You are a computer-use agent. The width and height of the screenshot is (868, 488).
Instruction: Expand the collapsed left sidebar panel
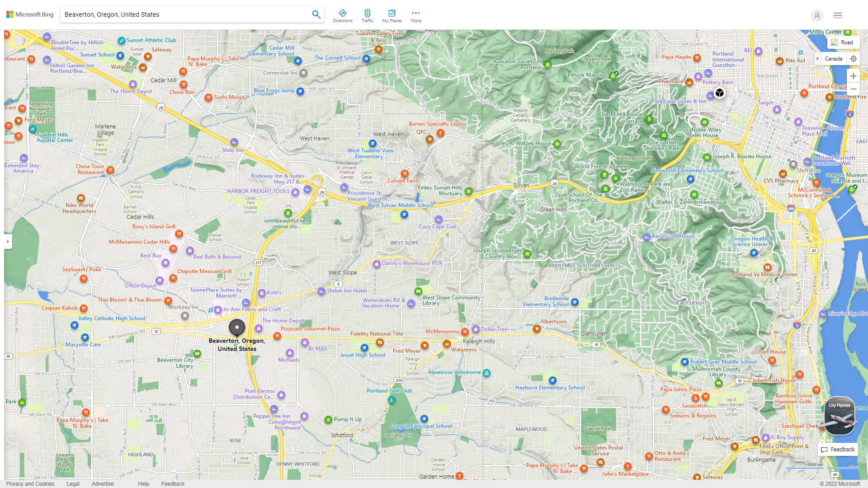pyautogui.click(x=7, y=242)
